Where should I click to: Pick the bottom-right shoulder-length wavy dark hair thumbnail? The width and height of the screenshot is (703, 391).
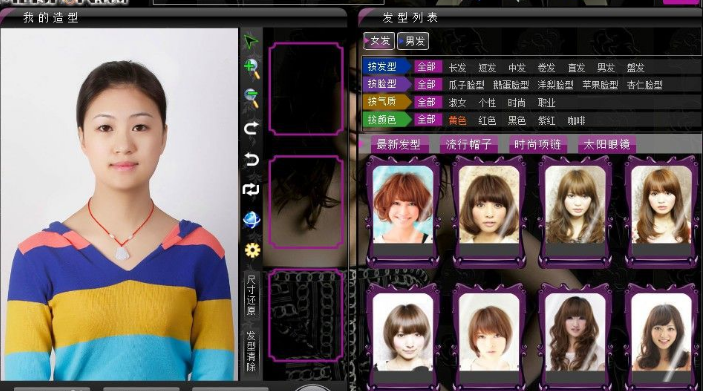click(662, 336)
